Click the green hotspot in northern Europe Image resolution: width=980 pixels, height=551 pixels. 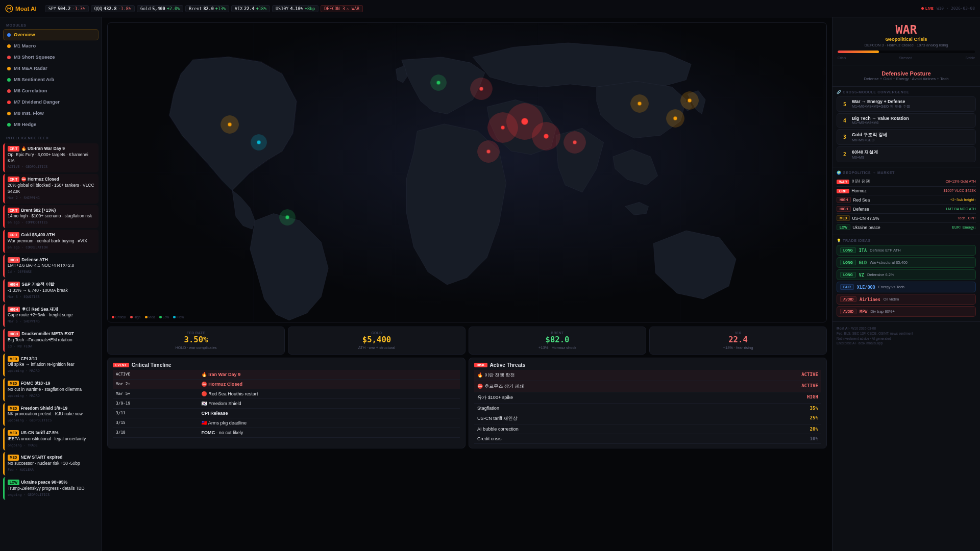point(438,83)
